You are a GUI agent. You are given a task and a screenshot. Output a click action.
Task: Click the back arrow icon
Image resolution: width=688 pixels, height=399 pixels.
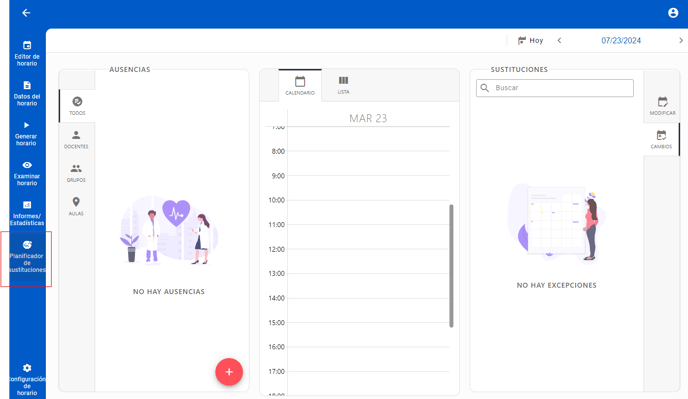pyautogui.click(x=26, y=13)
